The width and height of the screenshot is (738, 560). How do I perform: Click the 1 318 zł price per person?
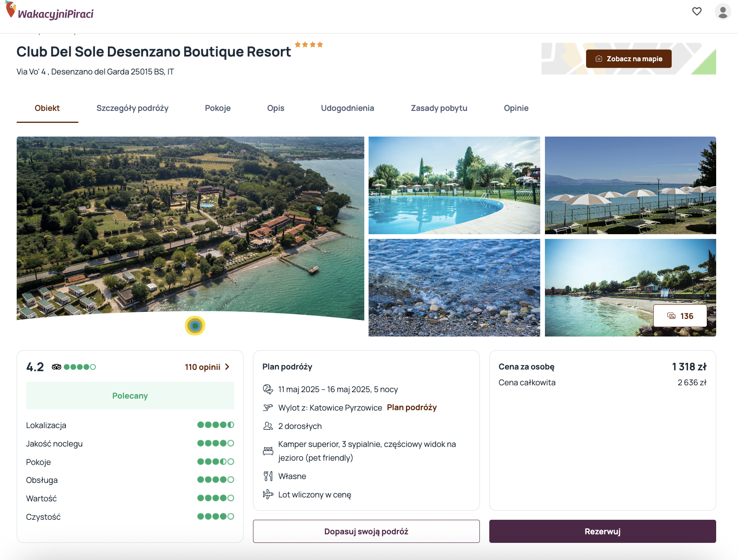pyautogui.click(x=689, y=367)
